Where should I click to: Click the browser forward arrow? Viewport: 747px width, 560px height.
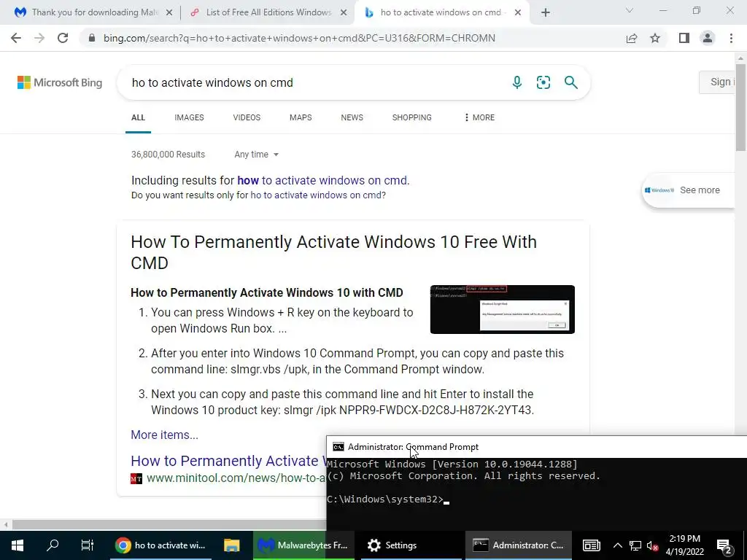click(39, 38)
